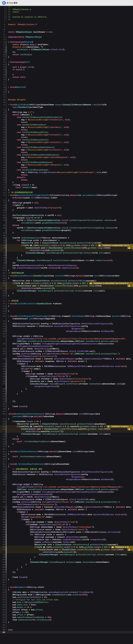
Task: Click the warning triangle icon on line 154
Action: [108, 426]
